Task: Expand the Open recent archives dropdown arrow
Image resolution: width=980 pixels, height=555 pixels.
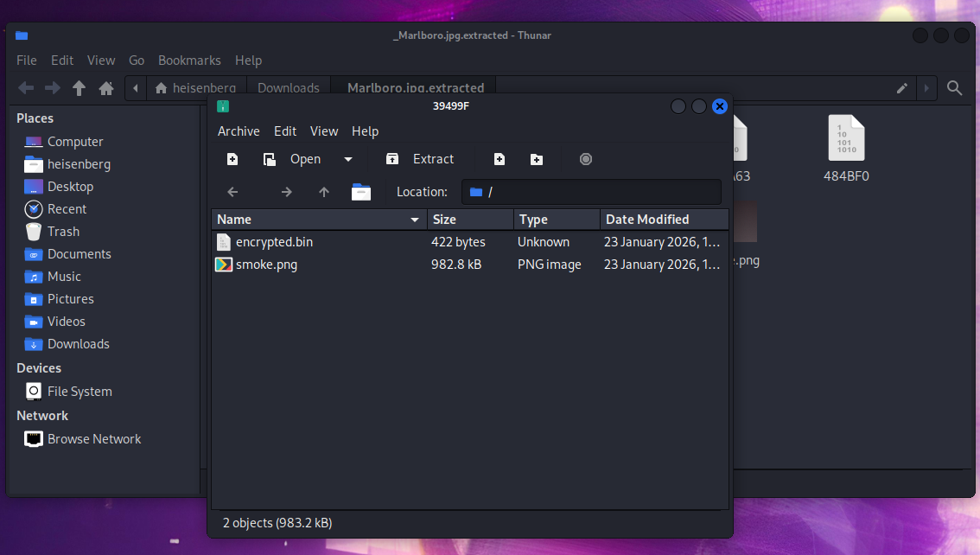Action: pyautogui.click(x=348, y=159)
